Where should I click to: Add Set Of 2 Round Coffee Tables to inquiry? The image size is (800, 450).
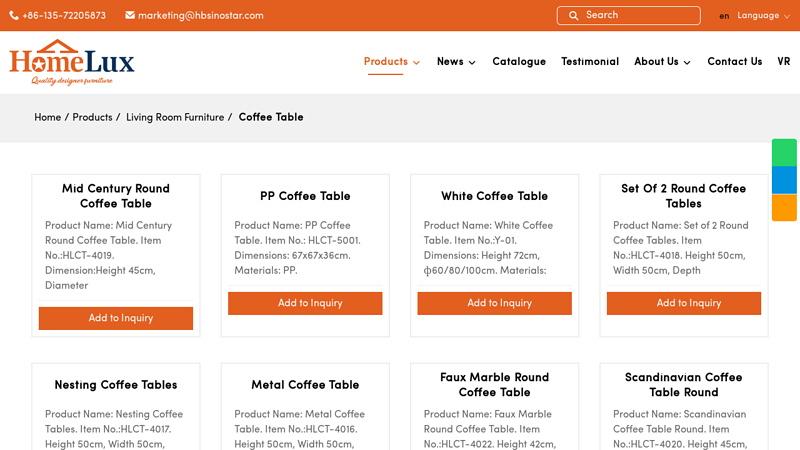(x=684, y=303)
